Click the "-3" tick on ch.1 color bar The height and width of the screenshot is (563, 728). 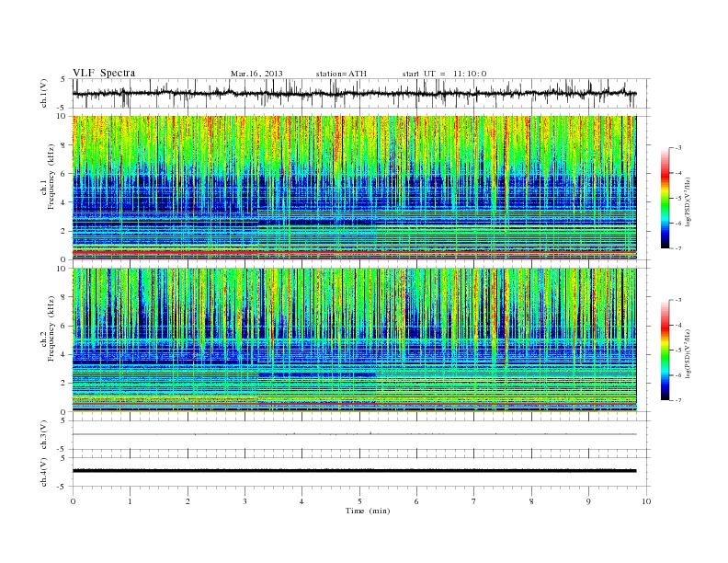[x=678, y=148]
